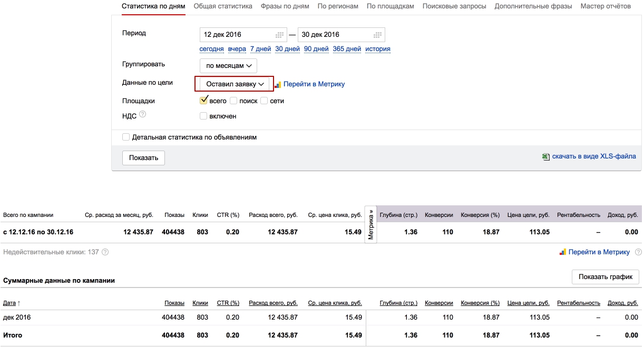The image size is (644, 347).
Task: Sort lower table by Расход всего, руб.
Action: pos(273,303)
